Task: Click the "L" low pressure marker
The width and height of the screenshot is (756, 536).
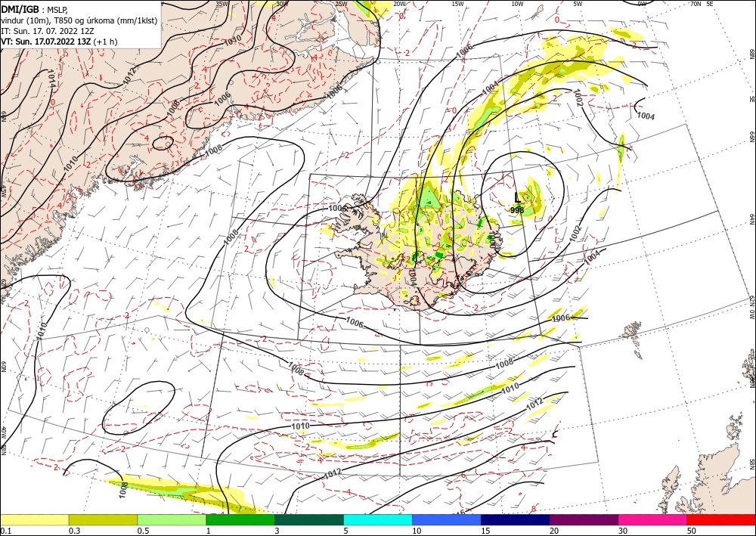Action: [517, 197]
